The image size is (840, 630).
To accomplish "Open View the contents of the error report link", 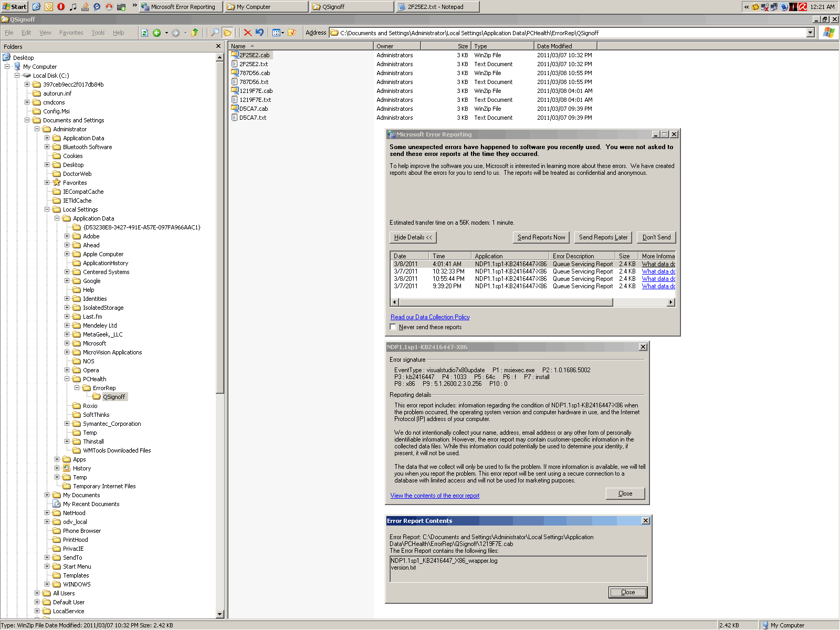I will click(x=435, y=496).
